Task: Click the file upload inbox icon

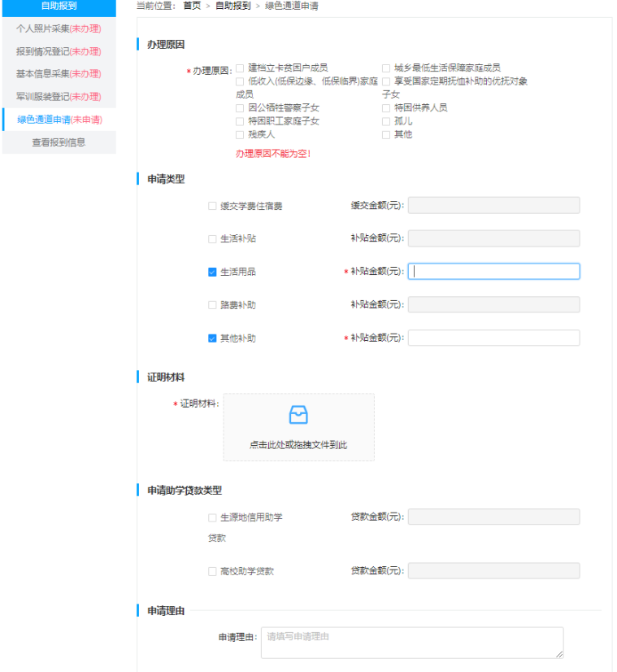Action: point(298,415)
